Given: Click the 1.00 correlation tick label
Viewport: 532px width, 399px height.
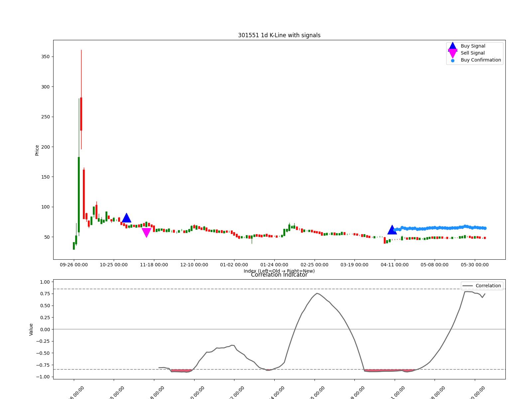Looking at the screenshot, I should tap(45, 282).
